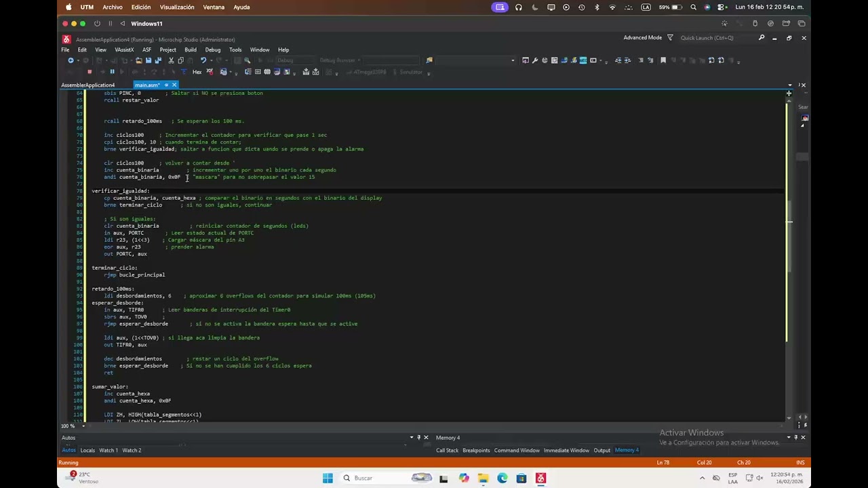868x488 pixels.
Task: Open the Debug menu
Action: click(x=213, y=49)
